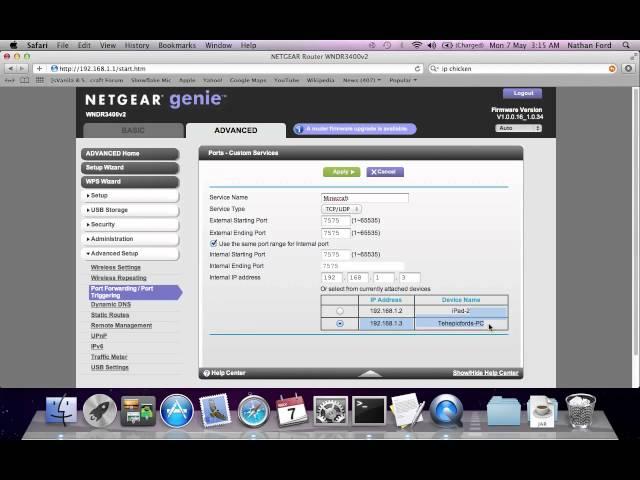This screenshot has height=480, width=640.
Task: Select radio button for 192.168.1.2 iPad-2
Action: pos(340,311)
